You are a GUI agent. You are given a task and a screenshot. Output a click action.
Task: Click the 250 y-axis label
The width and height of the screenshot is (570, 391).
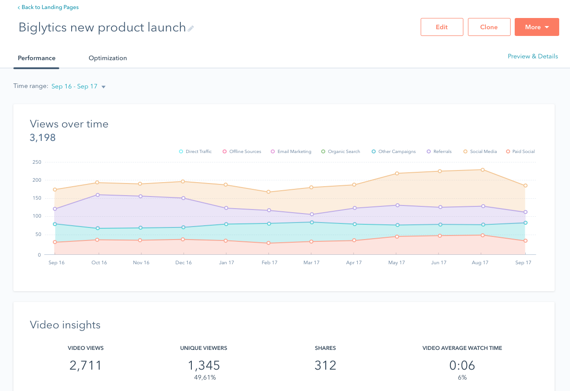click(x=37, y=162)
